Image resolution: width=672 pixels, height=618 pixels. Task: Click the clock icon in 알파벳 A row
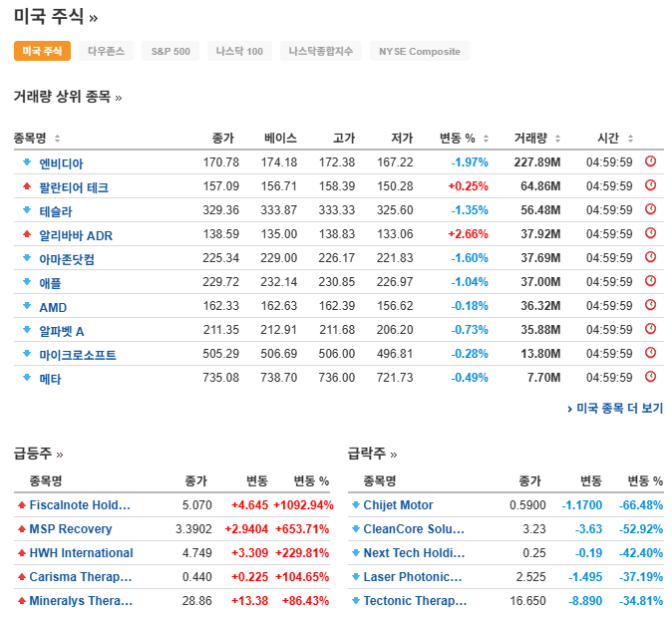click(x=650, y=329)
